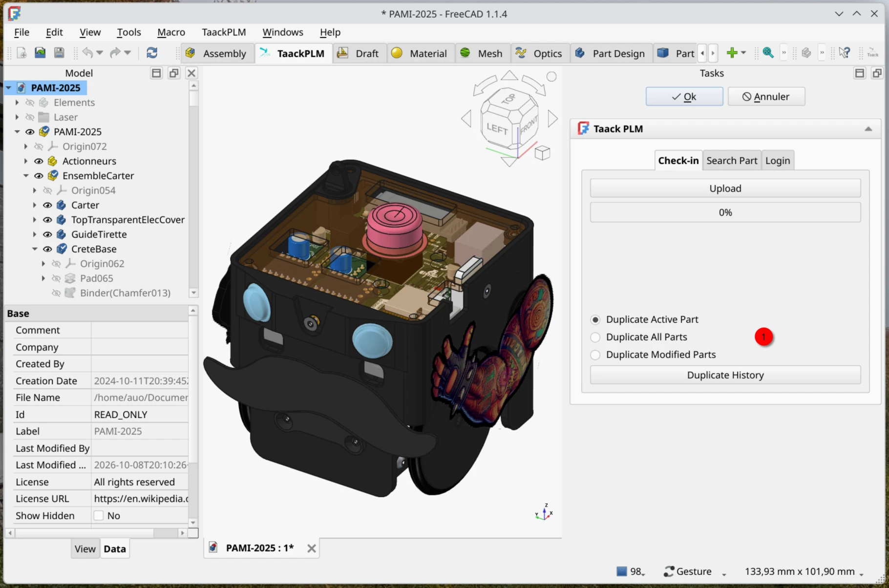Collapse the EnsembleCarter tree node
Screen dimensions: 889x588
pos(26,176)
